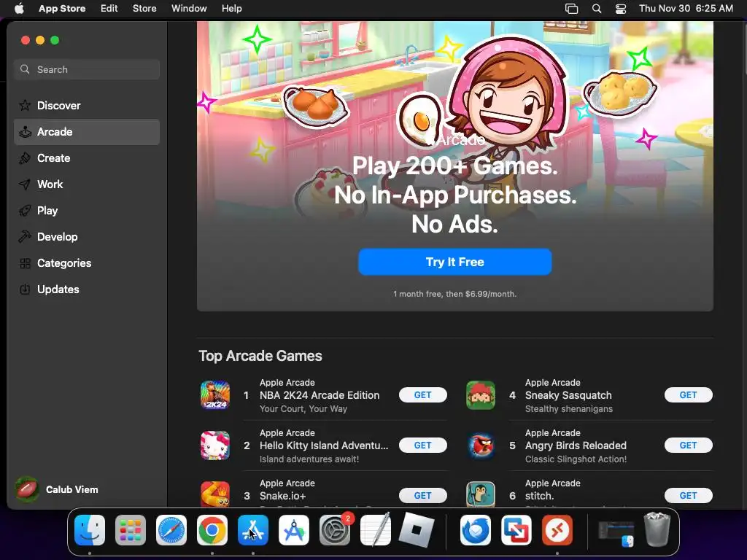Open Thunderbird from the Dock
This screenshot has height=560, width=747.
pos(476,530)
